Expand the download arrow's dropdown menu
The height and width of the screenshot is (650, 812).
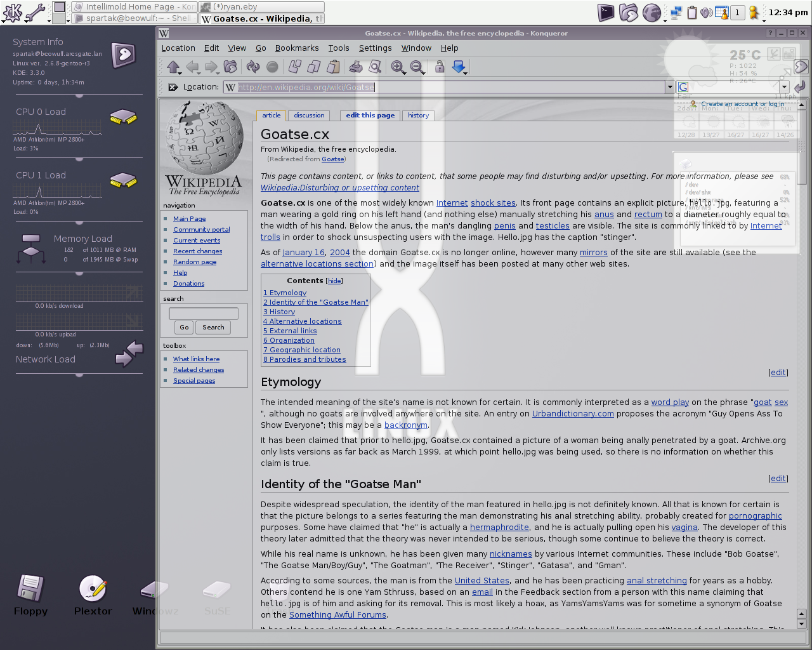[466, 72]
